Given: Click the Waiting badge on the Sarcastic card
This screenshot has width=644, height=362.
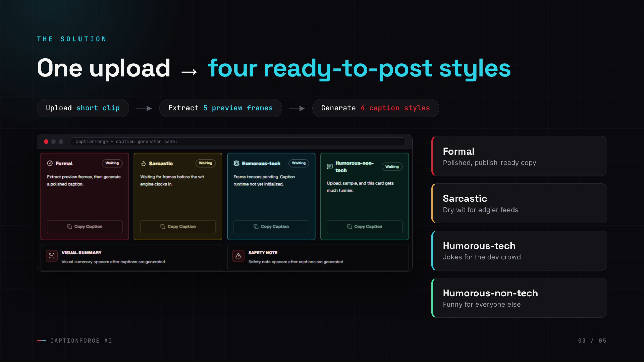Looking at the screenshot, I should coord(206,163).
